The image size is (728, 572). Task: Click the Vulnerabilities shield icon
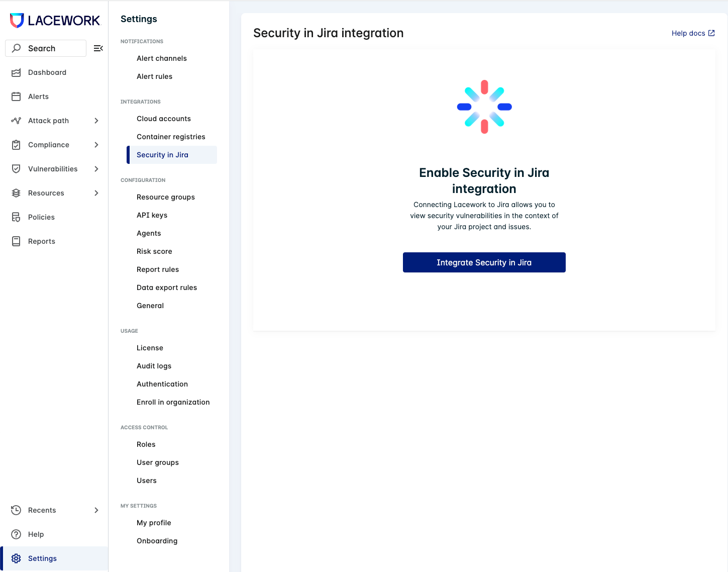coord(16,169)
